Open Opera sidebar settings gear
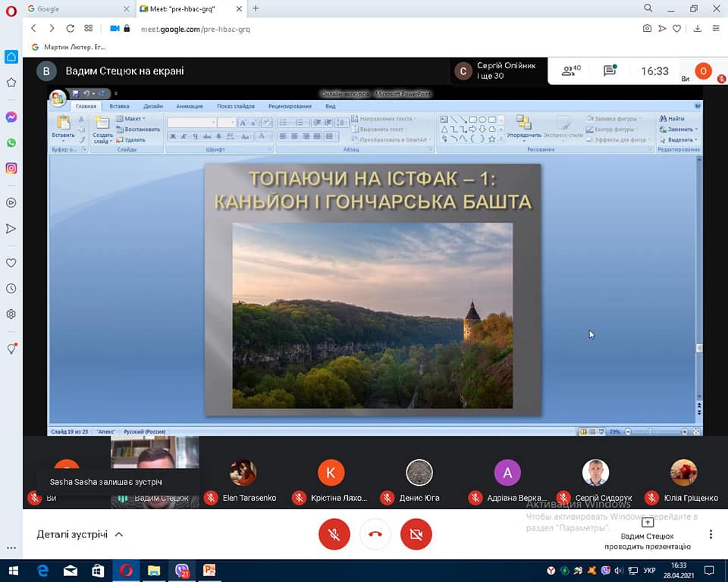728x582 pixels. coord(11,314)
